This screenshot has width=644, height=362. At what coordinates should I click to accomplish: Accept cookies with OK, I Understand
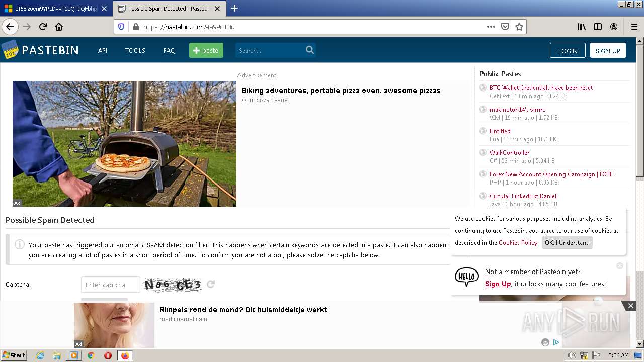click(x=567, y=243)
